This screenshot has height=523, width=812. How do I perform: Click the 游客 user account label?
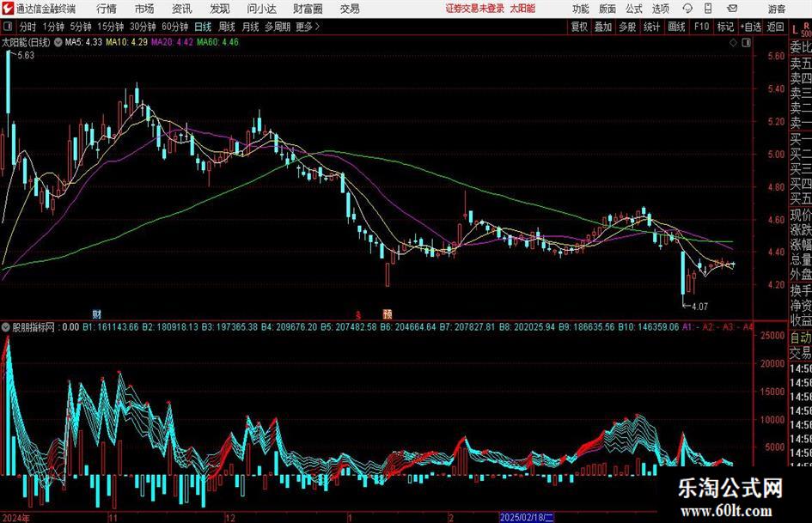[776, 9]
